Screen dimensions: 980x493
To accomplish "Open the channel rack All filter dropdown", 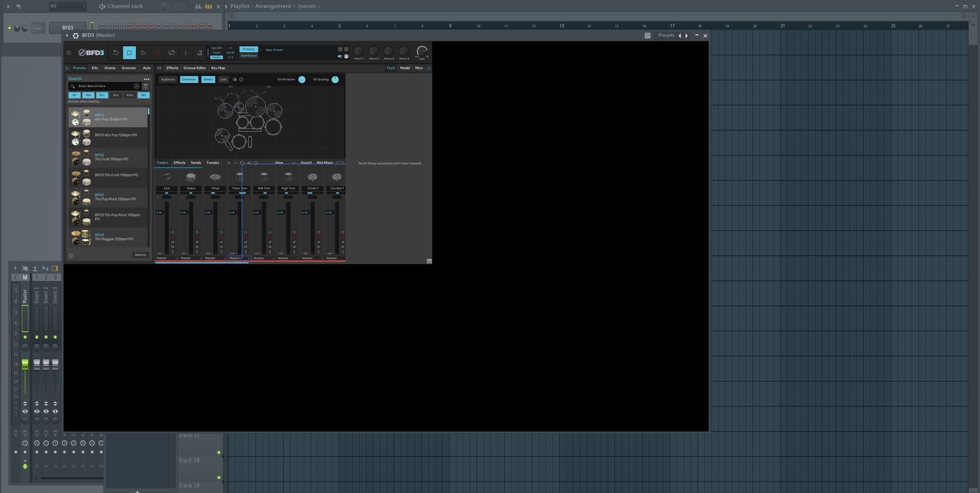I will click(x=67, y=6).
